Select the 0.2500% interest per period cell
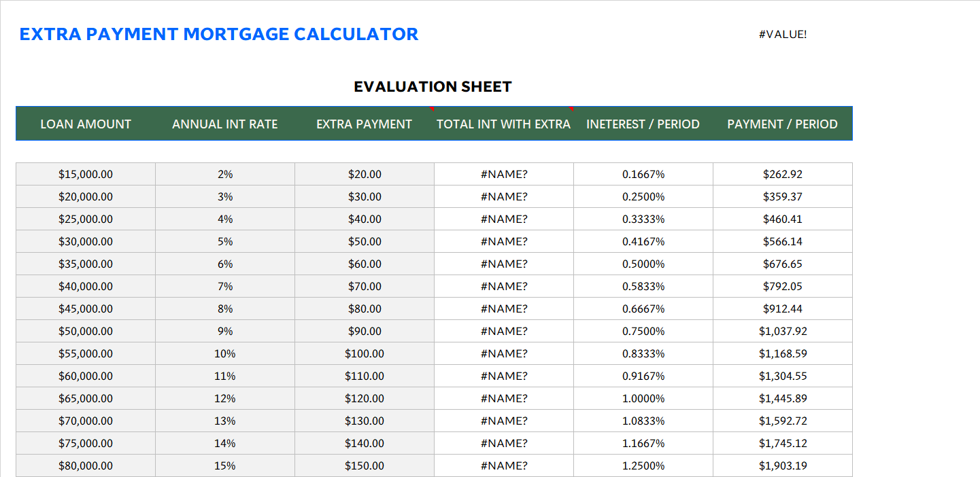This screenshot has height=477, width=980. click(x=643, y=196)
